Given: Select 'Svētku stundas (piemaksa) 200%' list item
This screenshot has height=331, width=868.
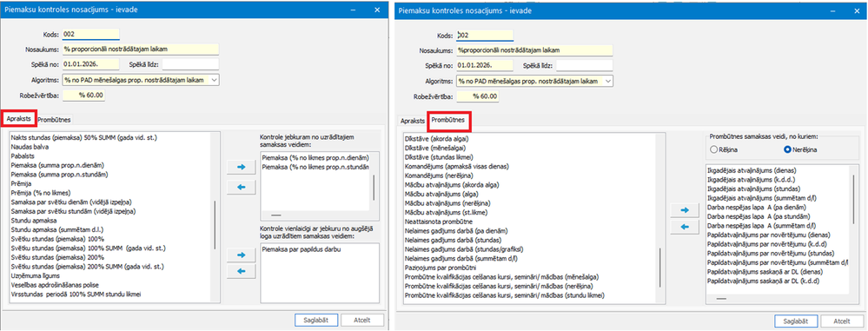Looking at the screenshot, I should (x=58, y=257).
